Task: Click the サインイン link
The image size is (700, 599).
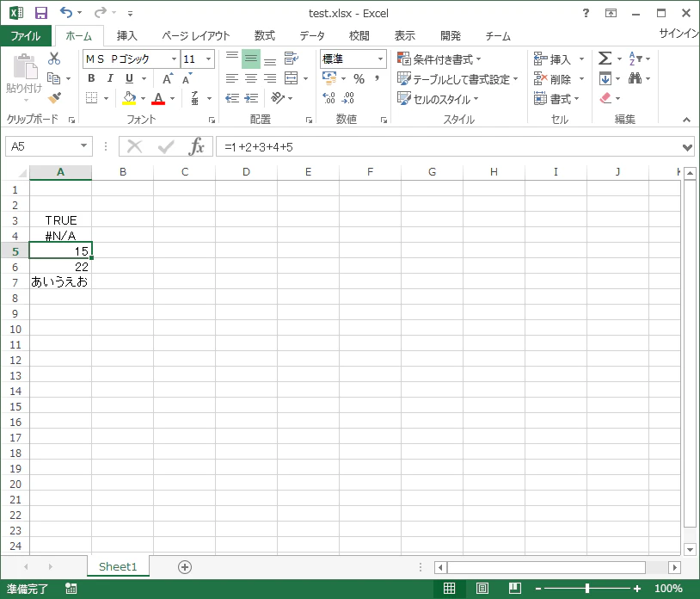Action: pyautogui.click(x=679, y=33)
